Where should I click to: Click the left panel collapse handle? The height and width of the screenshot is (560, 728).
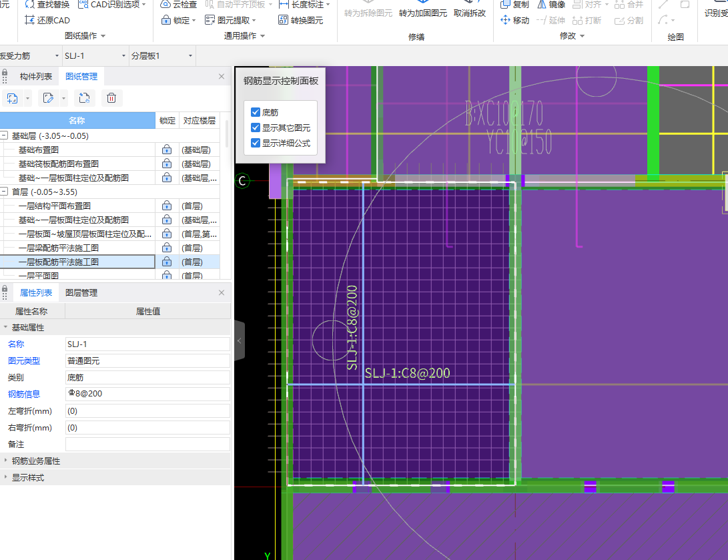pos(239,340)
